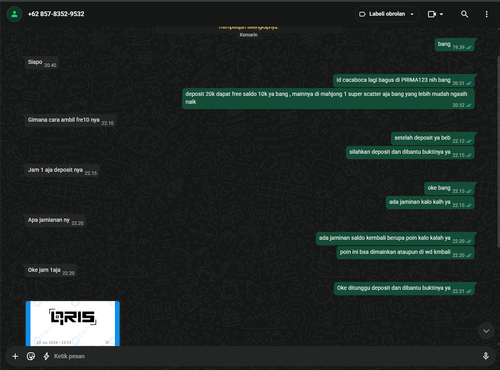Record a voice message with microphone
Screen dimensions: 500x370
[486, 356]
